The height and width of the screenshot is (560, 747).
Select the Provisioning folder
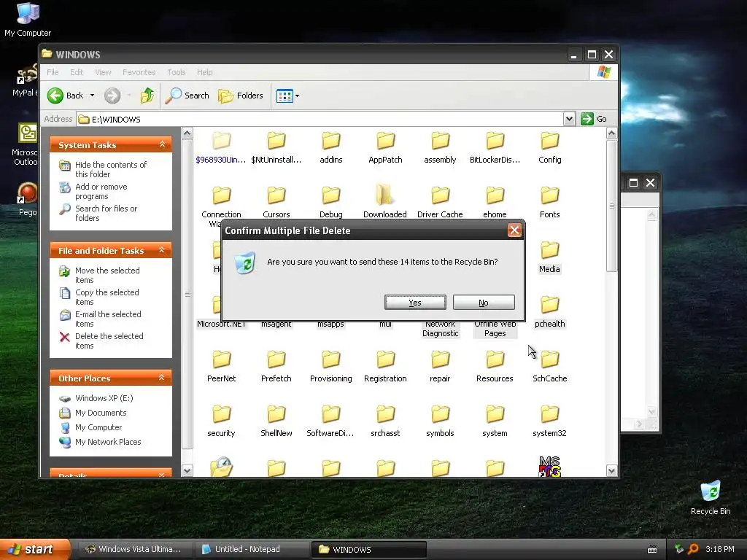[331, 367]
